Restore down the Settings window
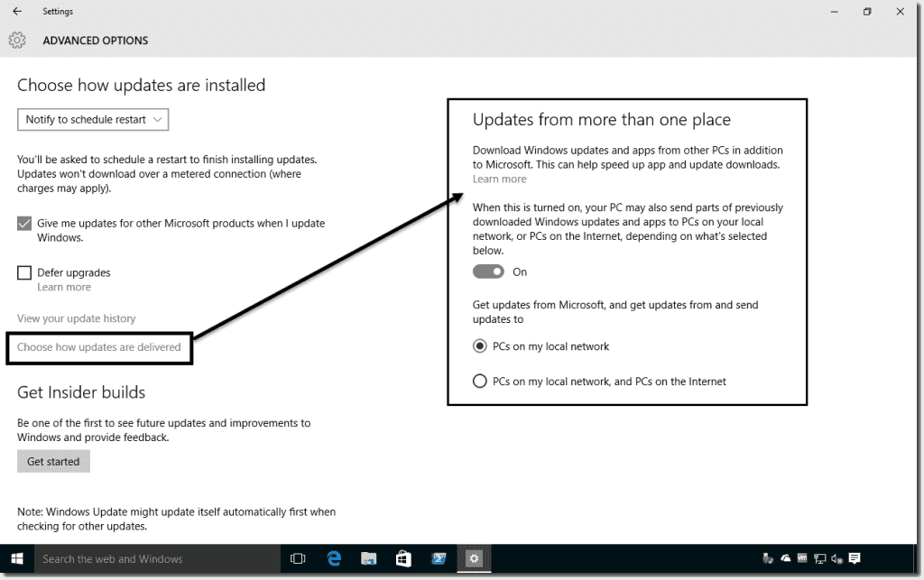This screenshot has height=580, width=924. (867, 11)
